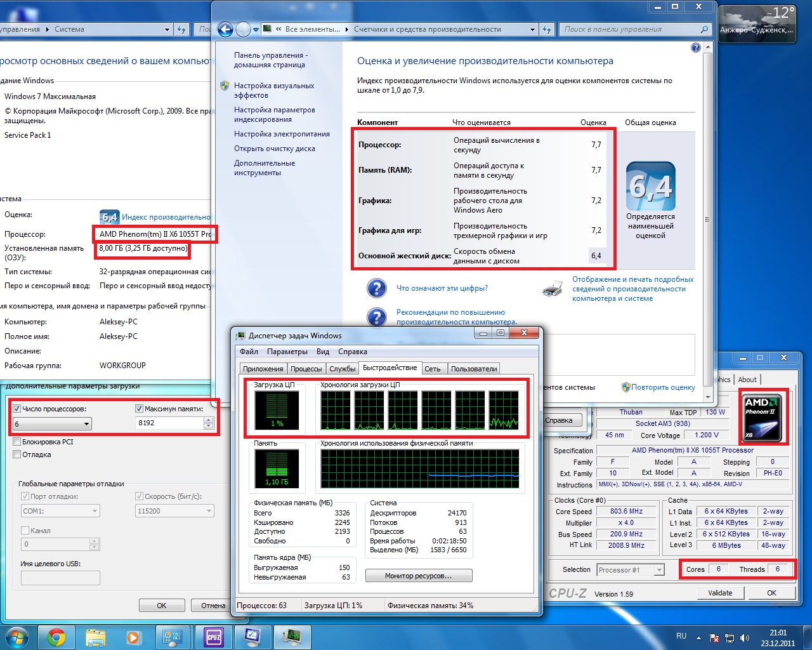Go back in the performance Control Panel window
The width and height of the screenshot is (812, 650).
(225, 29)
